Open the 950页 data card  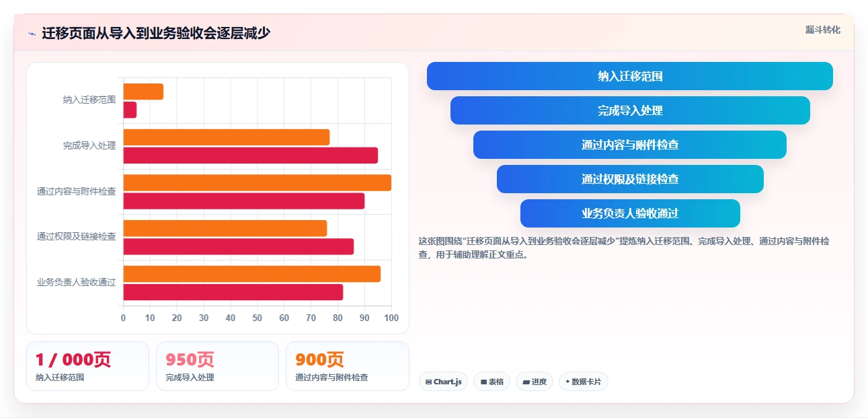217,366
